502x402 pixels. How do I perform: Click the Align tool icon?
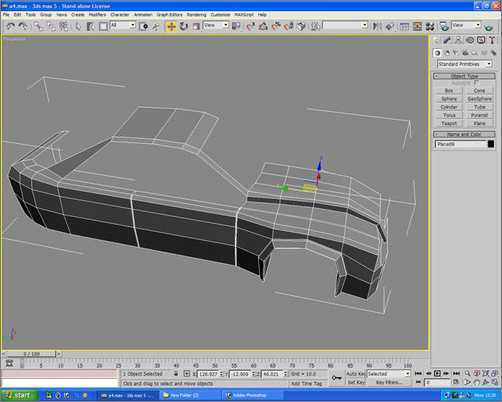[x=389, y=26]
